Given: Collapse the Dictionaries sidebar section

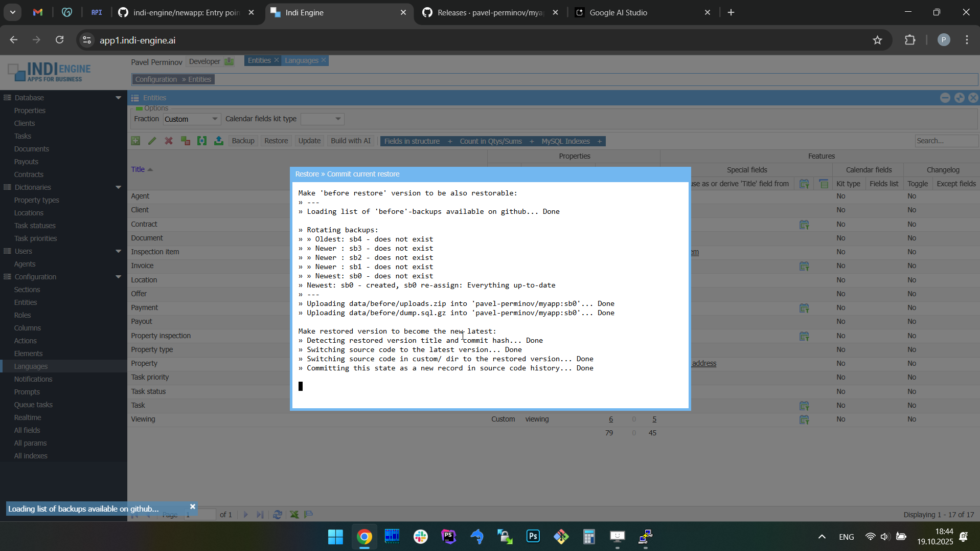Looking at the screenshot, I should [x=118, y=187].
